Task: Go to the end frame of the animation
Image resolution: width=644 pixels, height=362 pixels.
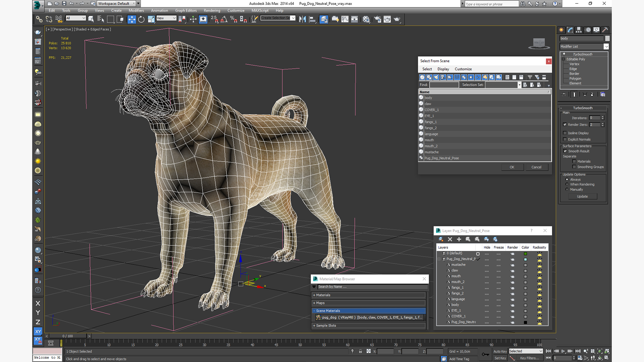Action: point(578,351)
